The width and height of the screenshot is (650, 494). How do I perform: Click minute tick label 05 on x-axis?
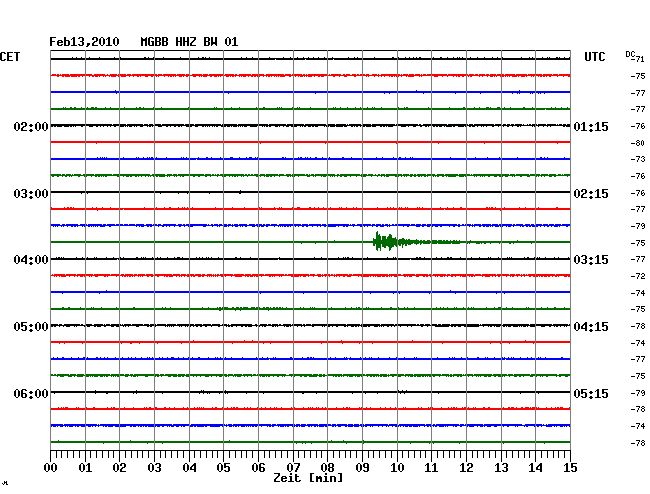point(223,467)
